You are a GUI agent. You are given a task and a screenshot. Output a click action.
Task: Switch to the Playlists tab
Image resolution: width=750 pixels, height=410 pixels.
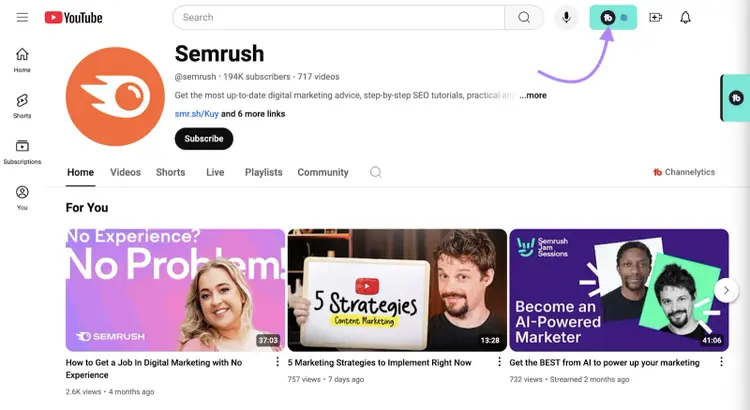tap(264, 172)
